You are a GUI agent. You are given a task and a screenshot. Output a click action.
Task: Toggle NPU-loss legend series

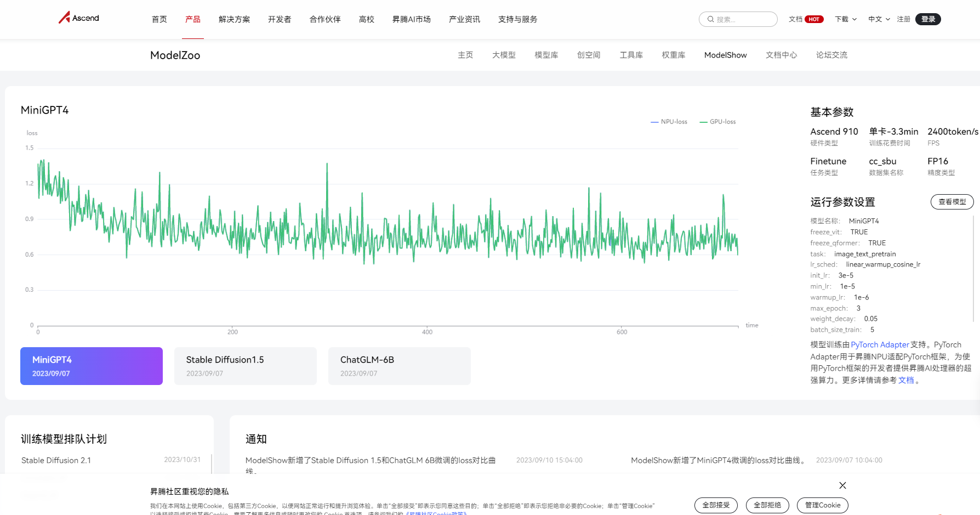[x=669, y=122]
